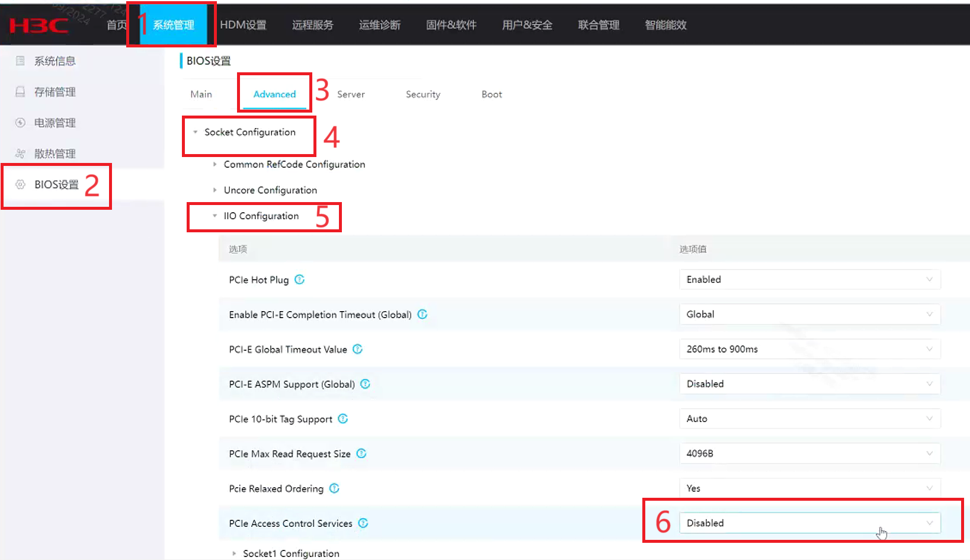Open the 10-bit Tag Support Auto dropdown
Viewport: 970px width, 560px height.
[x=809, y=418]
